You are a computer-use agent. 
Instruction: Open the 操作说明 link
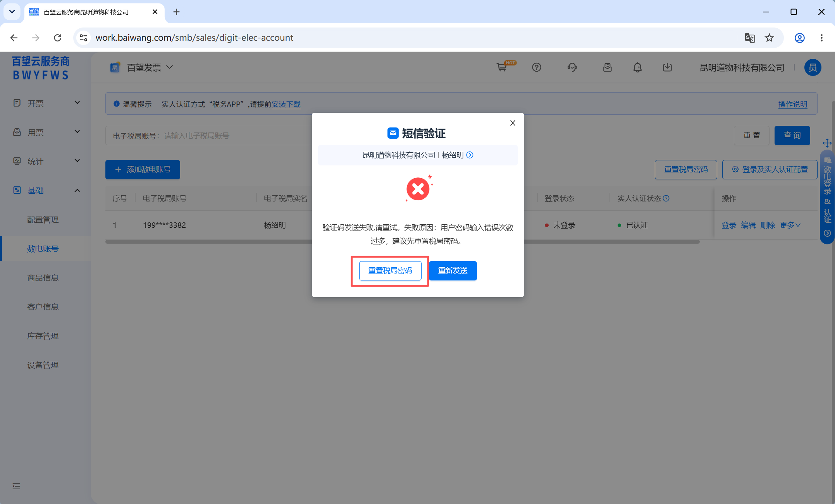(x=793, y=104)
